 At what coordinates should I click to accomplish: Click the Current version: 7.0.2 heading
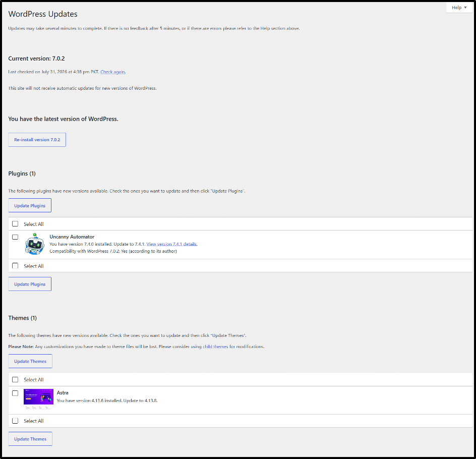(x=36, y=59)
